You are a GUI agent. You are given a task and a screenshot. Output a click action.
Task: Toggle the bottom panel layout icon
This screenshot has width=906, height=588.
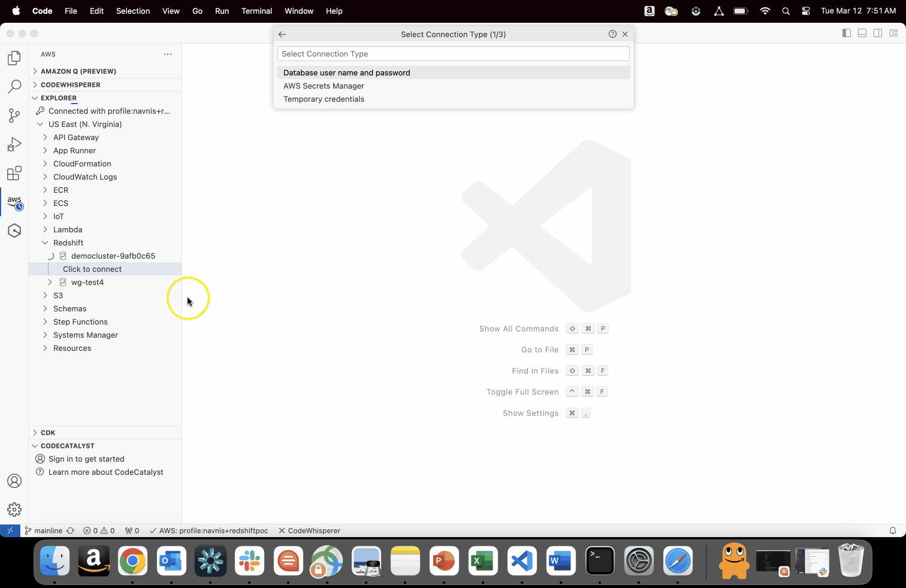[x=862, y=33]
